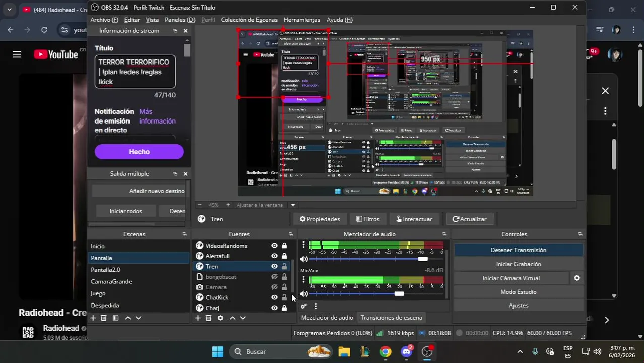Open advanced audio properties gears icon

pyautogui.click(x=304, y=306)
